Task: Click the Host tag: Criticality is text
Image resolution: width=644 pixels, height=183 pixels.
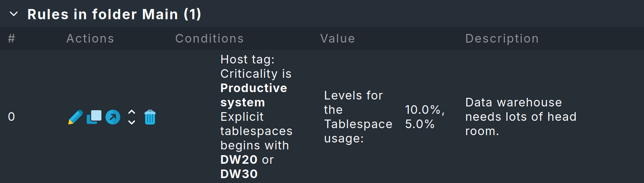Action: pyautogui.click(x=256, y=66)
